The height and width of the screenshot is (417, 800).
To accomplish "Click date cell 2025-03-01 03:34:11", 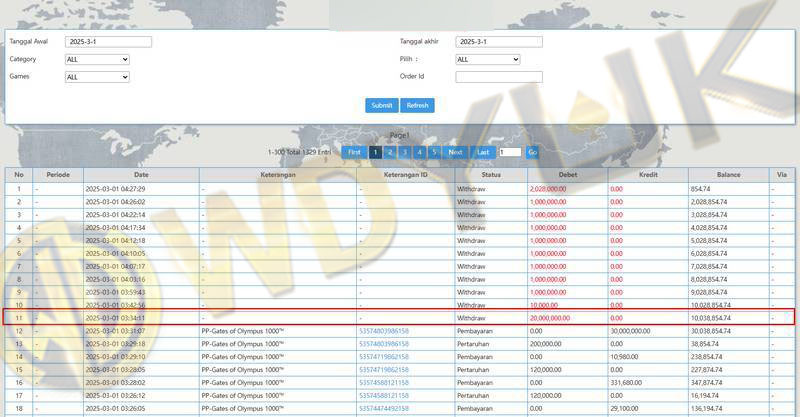I will click(115, 318).
